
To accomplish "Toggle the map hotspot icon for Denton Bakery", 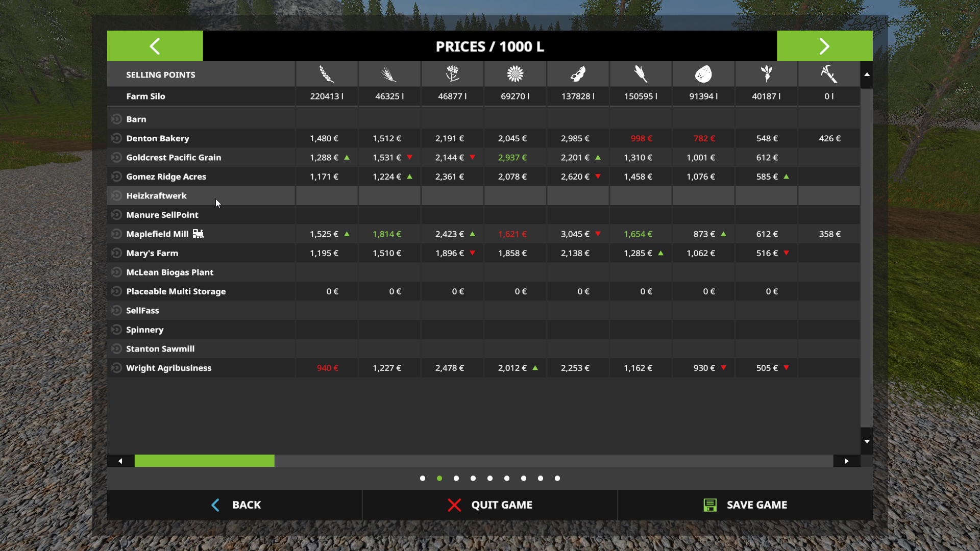I will tap(116, 138).
